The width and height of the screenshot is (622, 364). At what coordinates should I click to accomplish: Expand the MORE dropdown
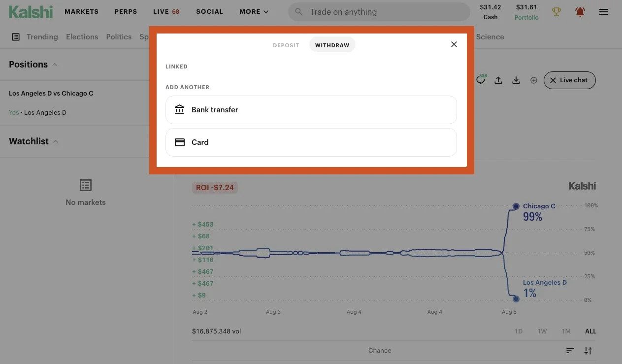(x=254, y=11)
